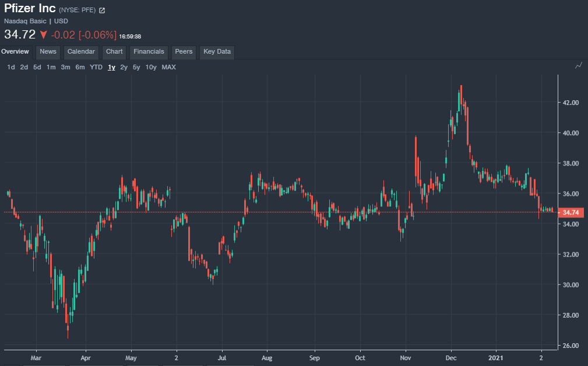Choose the 1m time range
This screenshot has height=366, width=588.
[x=51, y=67]
